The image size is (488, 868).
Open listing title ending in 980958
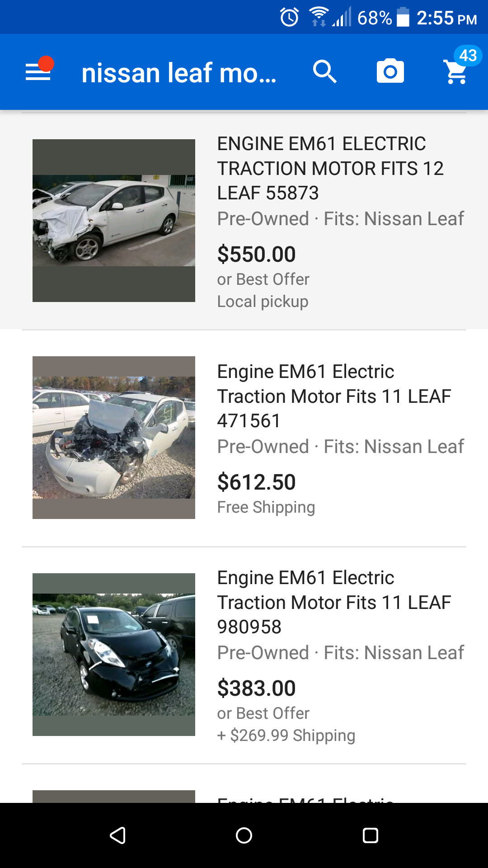[333, 602]
